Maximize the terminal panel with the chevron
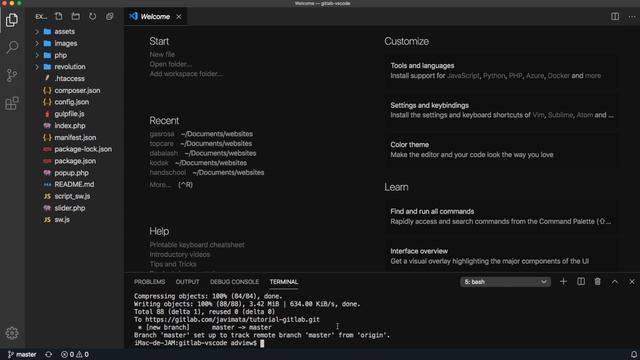 [615, 282]
